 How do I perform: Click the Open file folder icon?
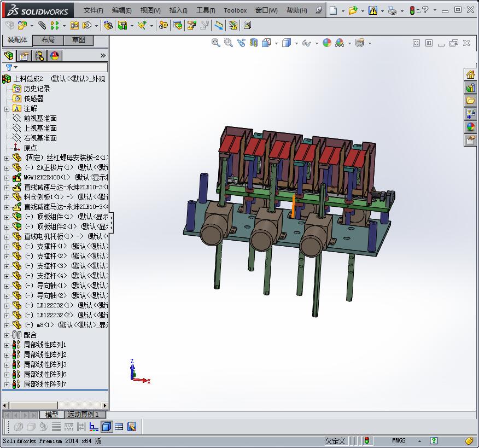coord(353,10)
